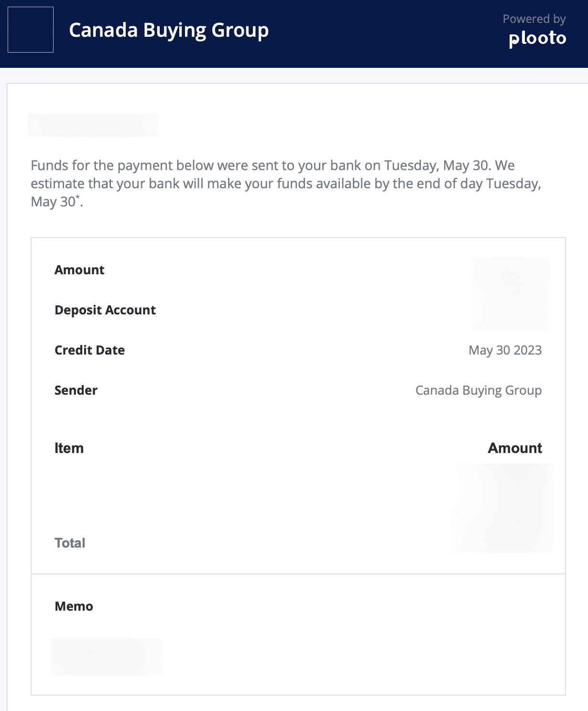This screenshot has height=711, width=588.
Task: Click the Memo heading
Action: 74,606
